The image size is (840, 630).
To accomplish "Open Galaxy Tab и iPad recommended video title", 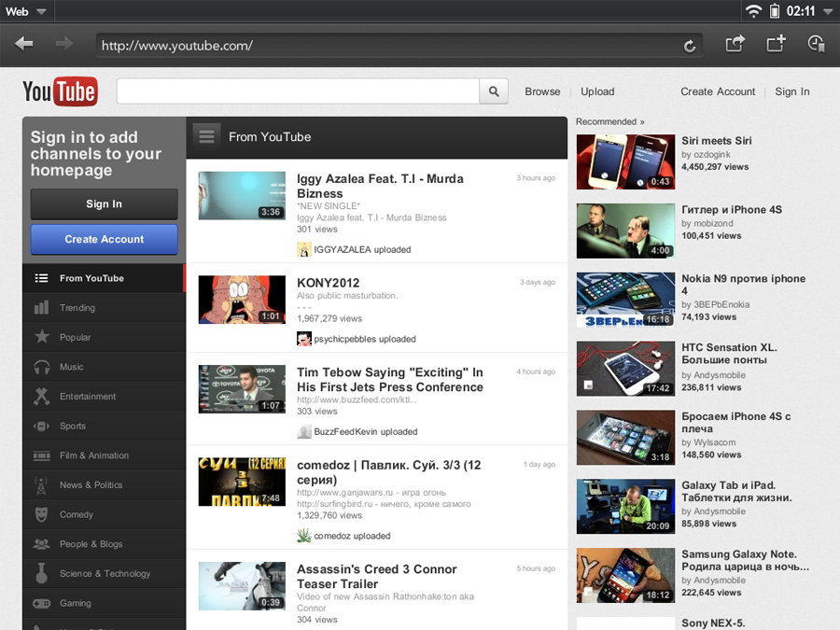I will click(736, 491).
